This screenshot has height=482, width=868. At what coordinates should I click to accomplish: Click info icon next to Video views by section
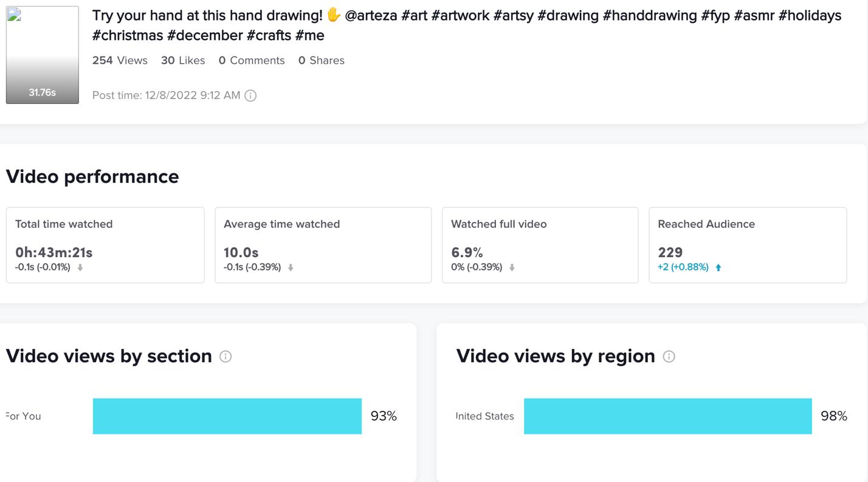226,357
